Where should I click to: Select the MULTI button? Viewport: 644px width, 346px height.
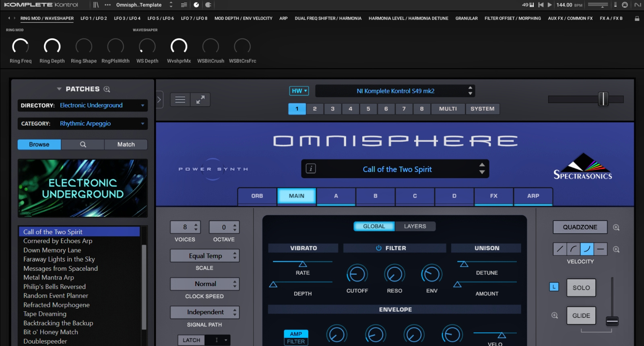[x=448, y=109]
